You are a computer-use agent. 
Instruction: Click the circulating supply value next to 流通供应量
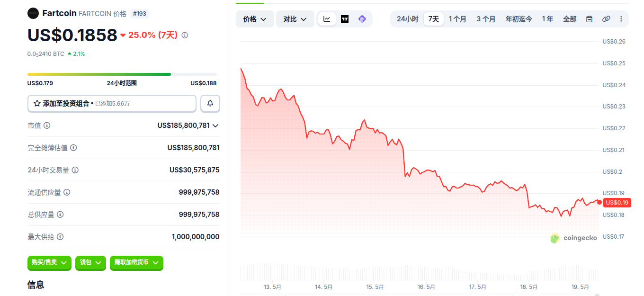click(x=199, y=192)
